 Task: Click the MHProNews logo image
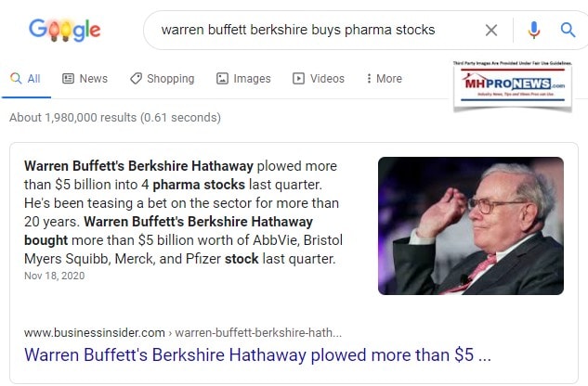509,86
